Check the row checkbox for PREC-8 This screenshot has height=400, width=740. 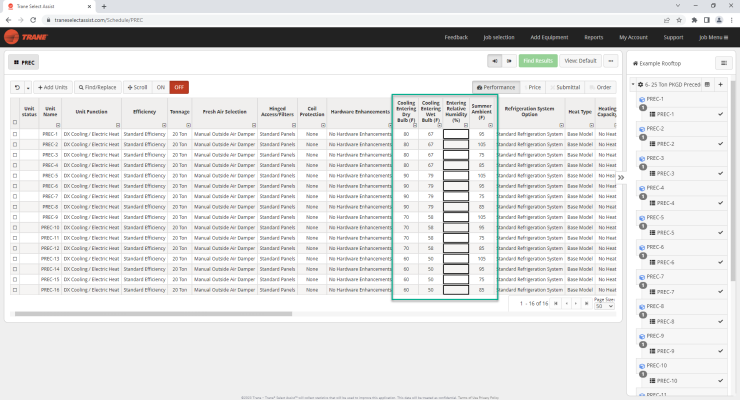(15, 207)
